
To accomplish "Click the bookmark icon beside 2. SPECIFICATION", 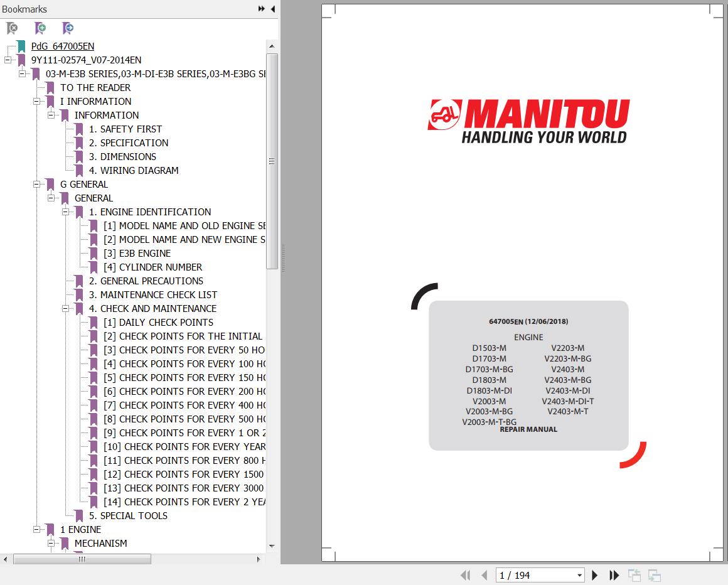I will pos(79,143).
